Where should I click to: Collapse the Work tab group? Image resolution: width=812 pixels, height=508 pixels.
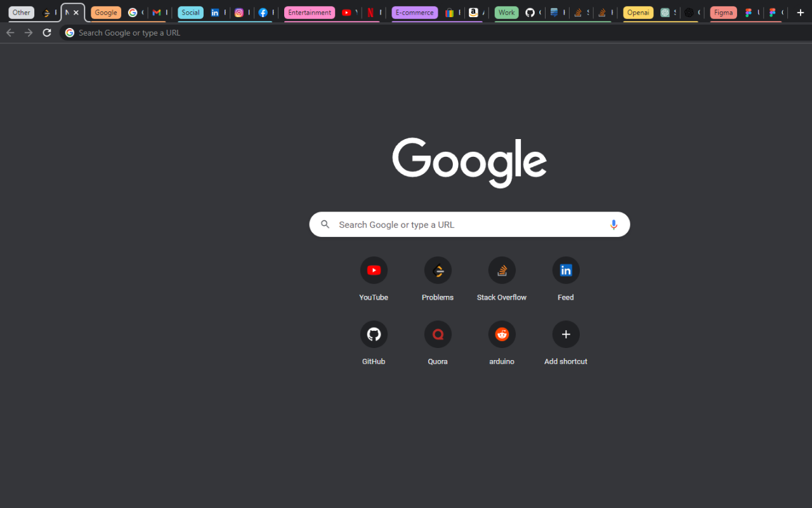(506, 12)
